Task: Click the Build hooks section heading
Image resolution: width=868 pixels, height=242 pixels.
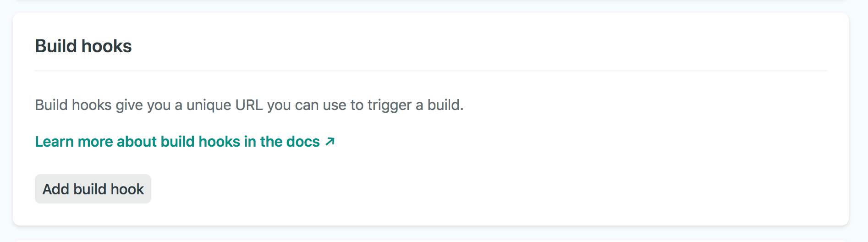Action: point(83,46)
